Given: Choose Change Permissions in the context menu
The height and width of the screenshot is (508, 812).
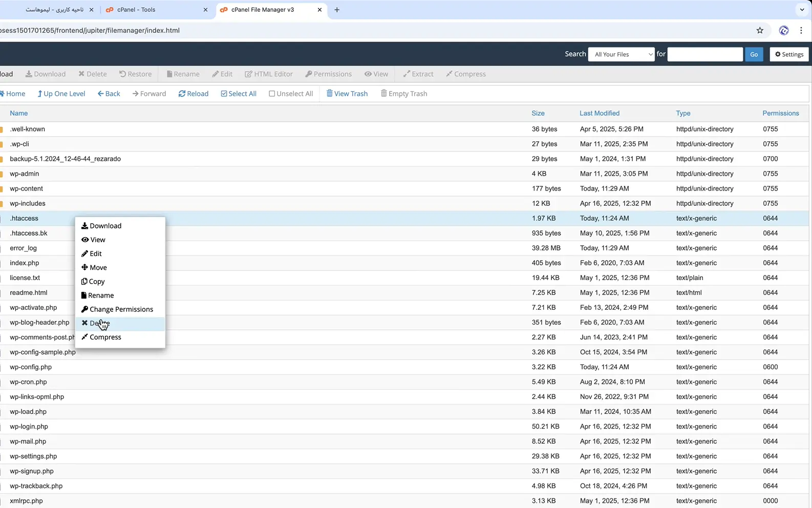Looking at the screenshot, I should point(121,309).
